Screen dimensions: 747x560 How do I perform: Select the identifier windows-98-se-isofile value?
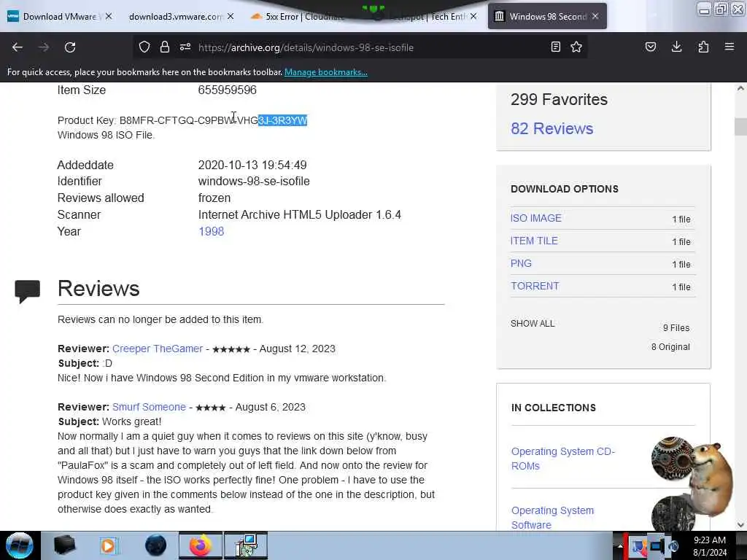(254, 182)
